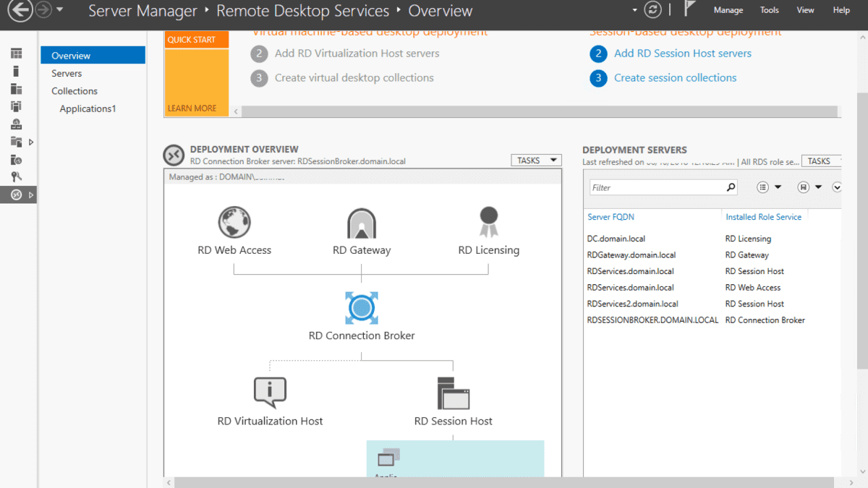Click Create session collections link
Image resolution: width=868 pixels, height=488 pixels.
coord(675,78)
